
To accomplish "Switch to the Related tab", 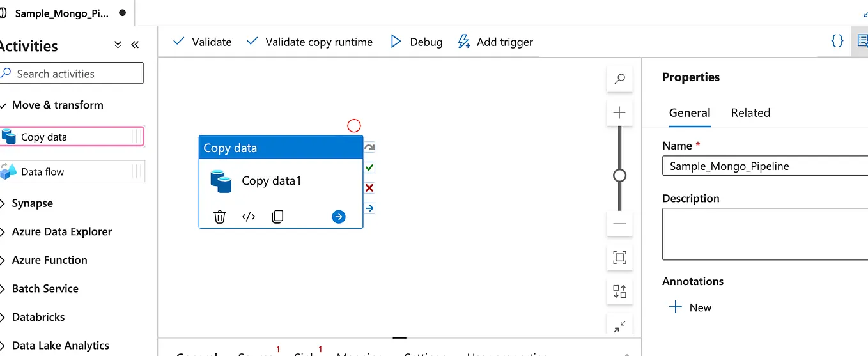I will point(750,112).
